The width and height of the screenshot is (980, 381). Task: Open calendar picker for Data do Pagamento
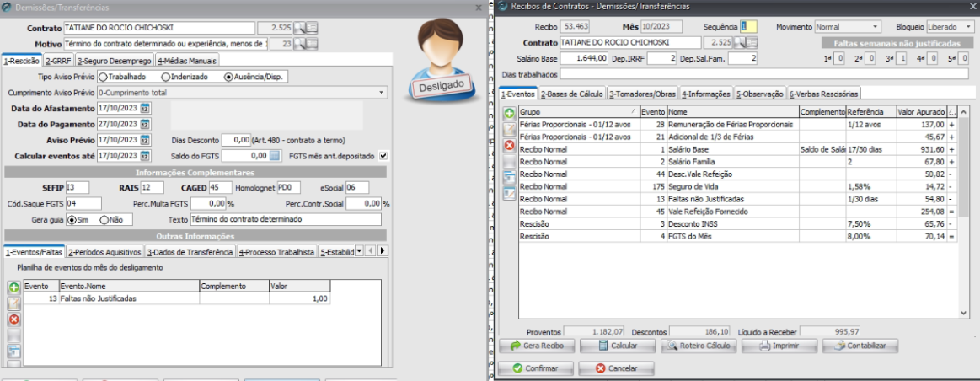pos(144,124)
